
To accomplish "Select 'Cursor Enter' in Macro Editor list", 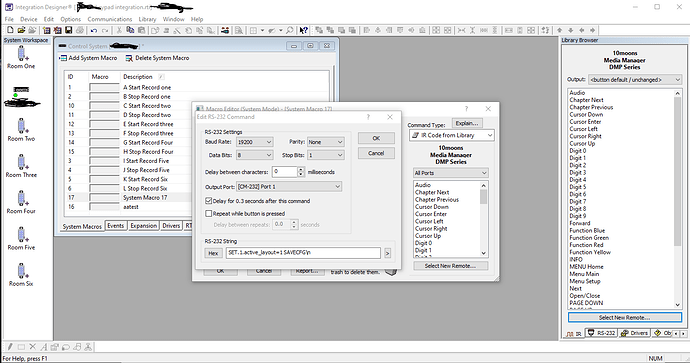I will point(431,214).
